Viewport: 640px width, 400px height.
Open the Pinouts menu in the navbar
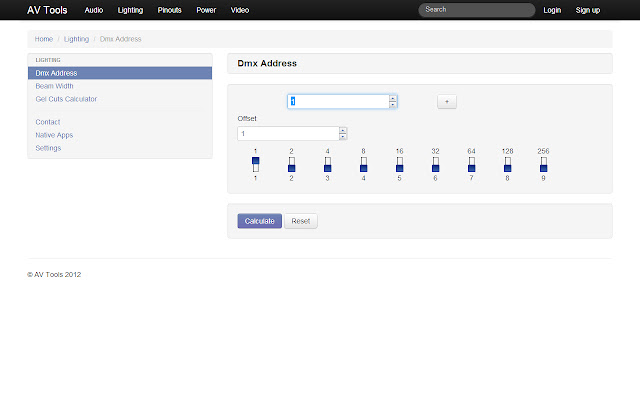170,10
